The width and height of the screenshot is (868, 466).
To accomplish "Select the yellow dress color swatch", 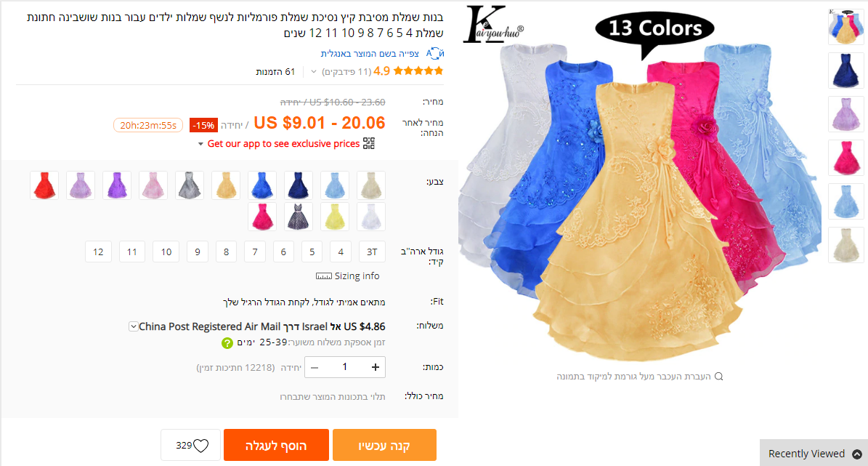I will tap(335, 217).
